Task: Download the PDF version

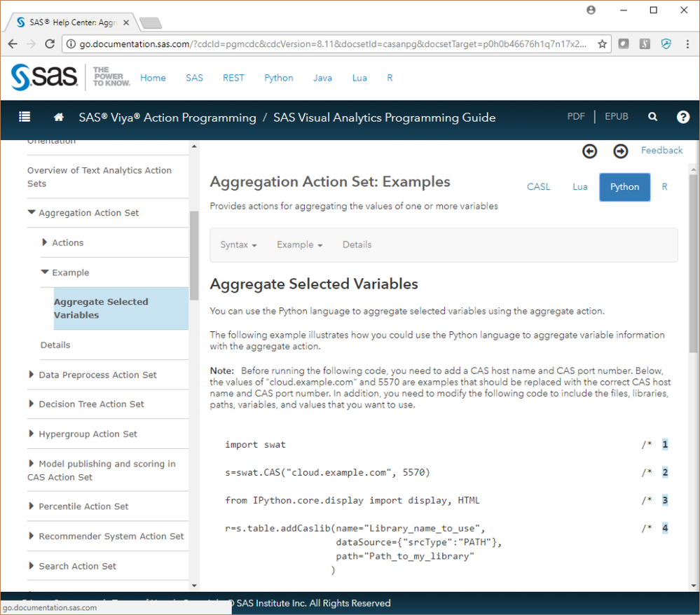Action: 576,116
